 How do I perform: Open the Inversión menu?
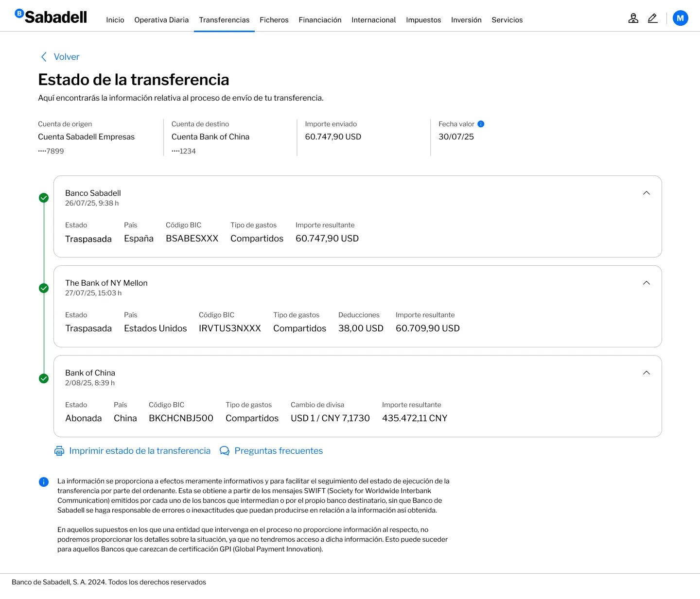click(466, 20)
